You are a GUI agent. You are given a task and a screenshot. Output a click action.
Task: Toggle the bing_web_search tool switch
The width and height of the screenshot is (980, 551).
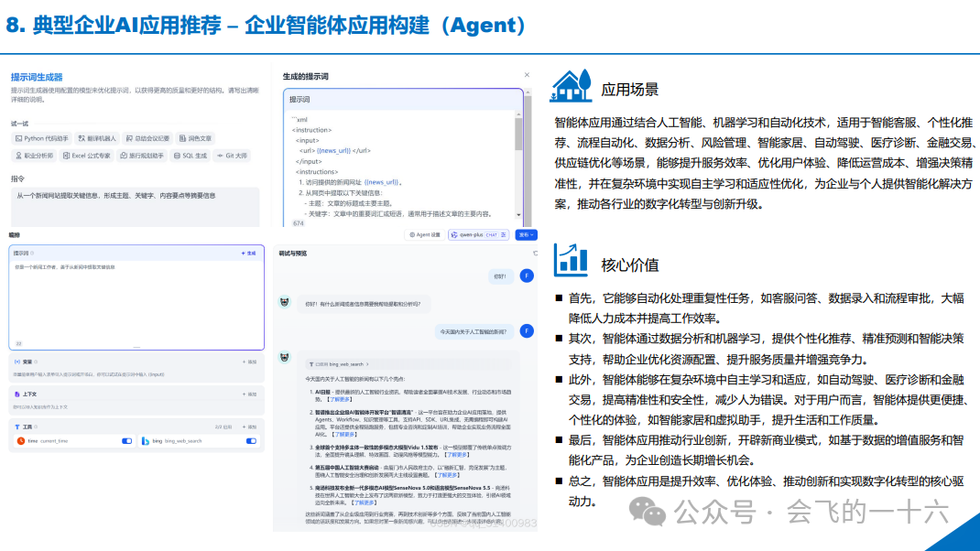coord(251,441)
